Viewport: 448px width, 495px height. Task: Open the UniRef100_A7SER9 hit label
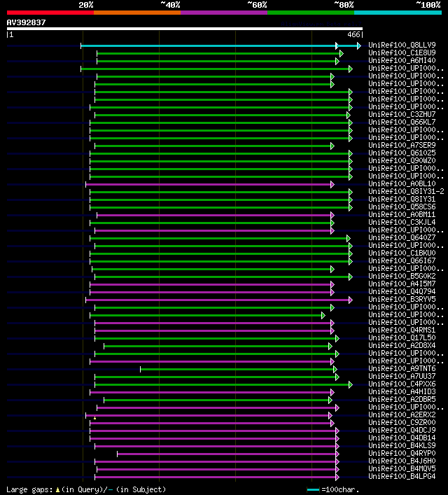pos(402,145)
